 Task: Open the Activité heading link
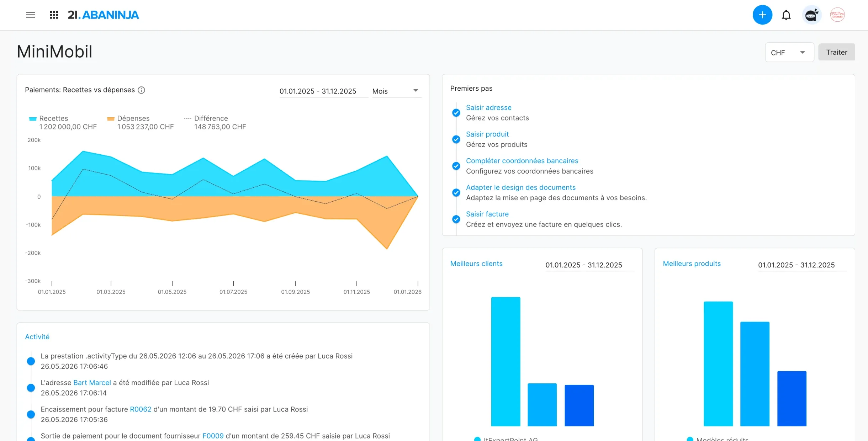tap(37, 337)
